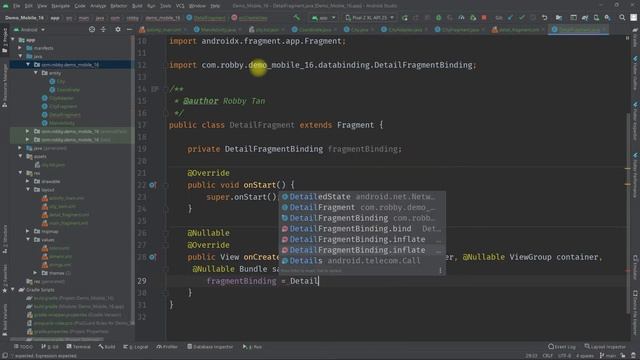This screenshot has width=640, height=360.
Task: Click the rollback undo arrow icon
Action: click(544, 18)
